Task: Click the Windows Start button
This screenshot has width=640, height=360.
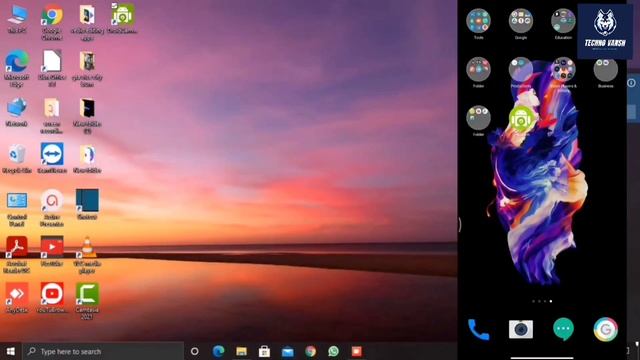Action: click(x=11, y=351)
